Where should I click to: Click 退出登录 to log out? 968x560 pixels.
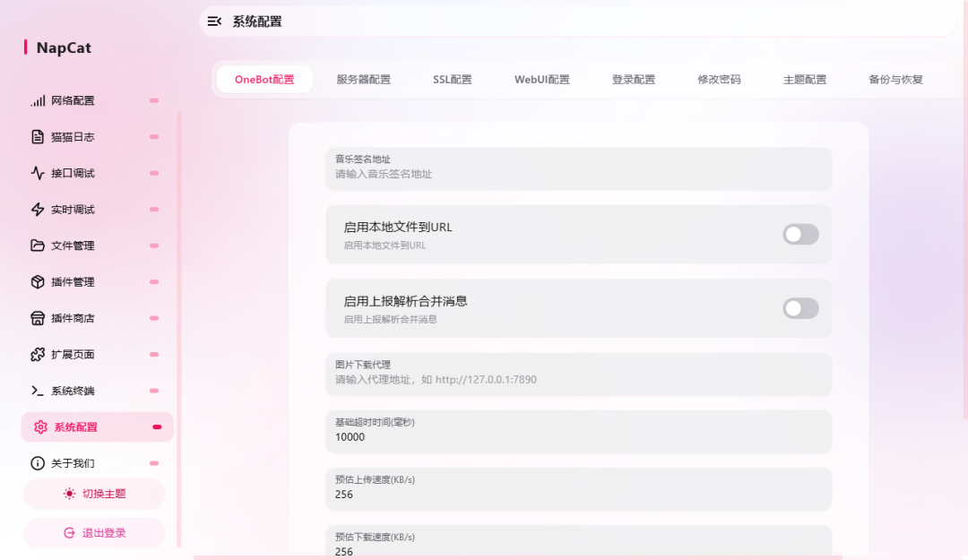(93, 532)
